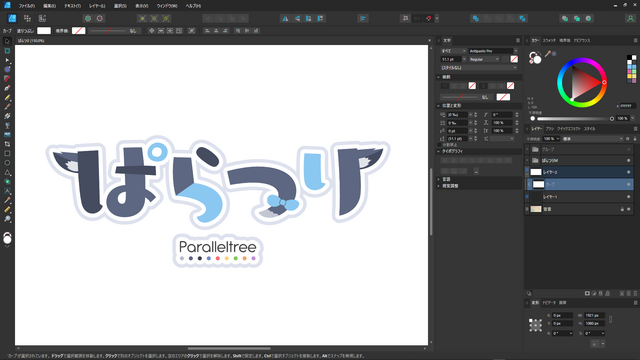Toggle the lock on 背景 layer
Image resolution: width=640 pixels, height=360 pixels.
[x=622, y=209]
